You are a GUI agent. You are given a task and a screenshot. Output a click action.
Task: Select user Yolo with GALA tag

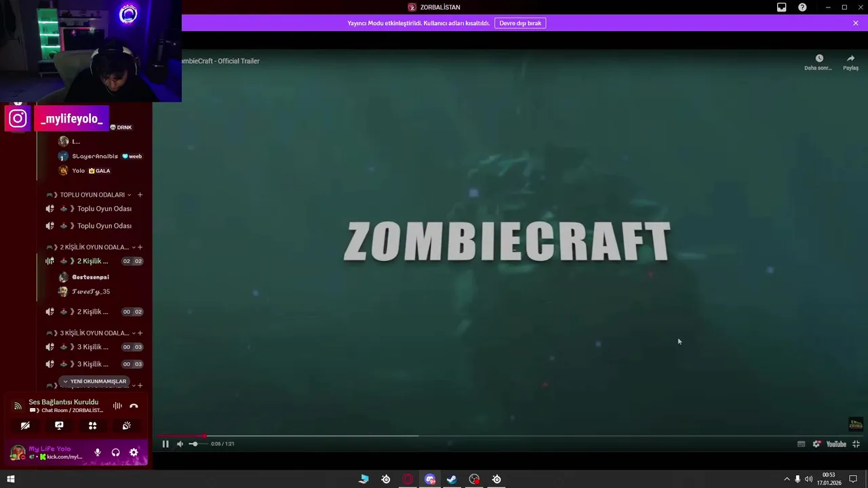point(78,171)
